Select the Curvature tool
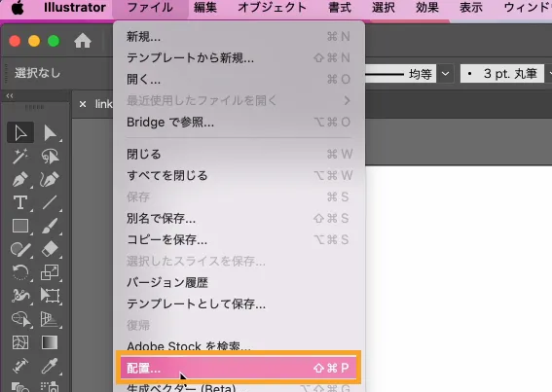The image size is (552, 392). tap(50, 179)
